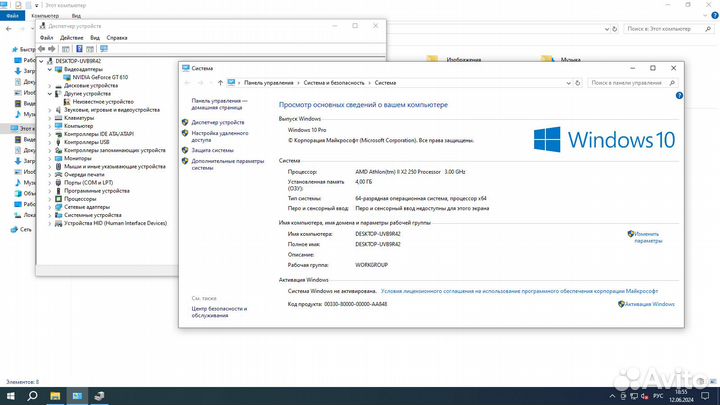Open Файл menu in Device Manager
Viewport: 720px width, 405px height.
click(x=46, y=38)
